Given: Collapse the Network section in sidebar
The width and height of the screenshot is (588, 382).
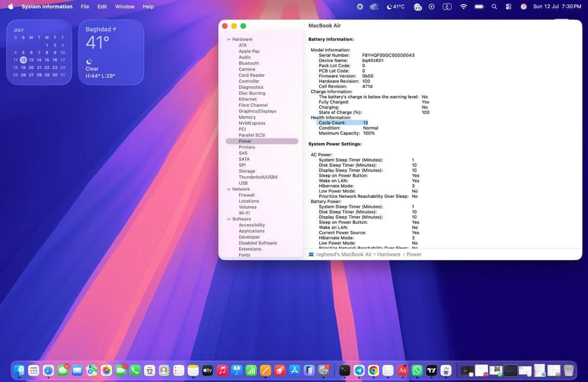Looking at the screenshot, I should tap(229, 189).
